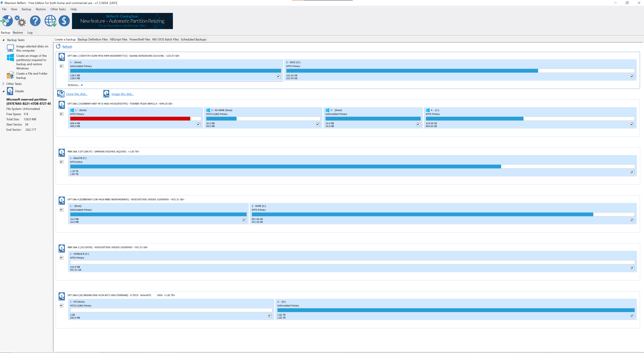Click the Create a File and Folder backup icon

click(10, 75)
